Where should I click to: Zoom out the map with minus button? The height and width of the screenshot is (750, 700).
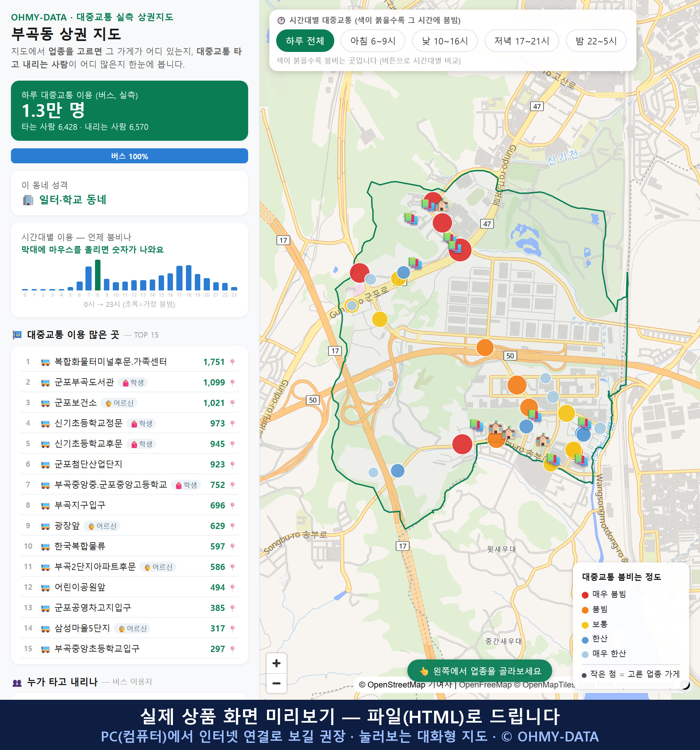coord(276,683)
